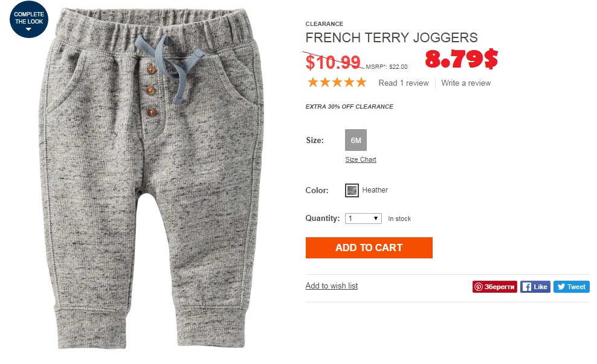The image size is (597, 364).
Task: Open Read 1 review link
Action: click(x=404, y=83)
